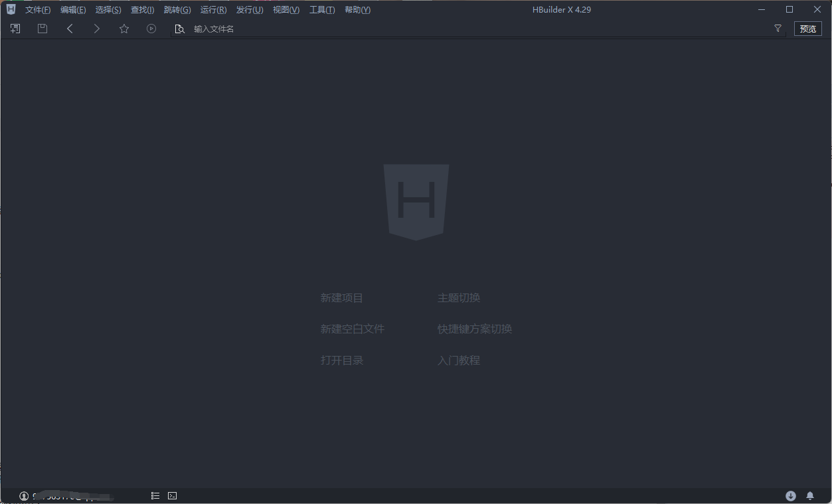Click the 新建项目 link

coord(342,298)
